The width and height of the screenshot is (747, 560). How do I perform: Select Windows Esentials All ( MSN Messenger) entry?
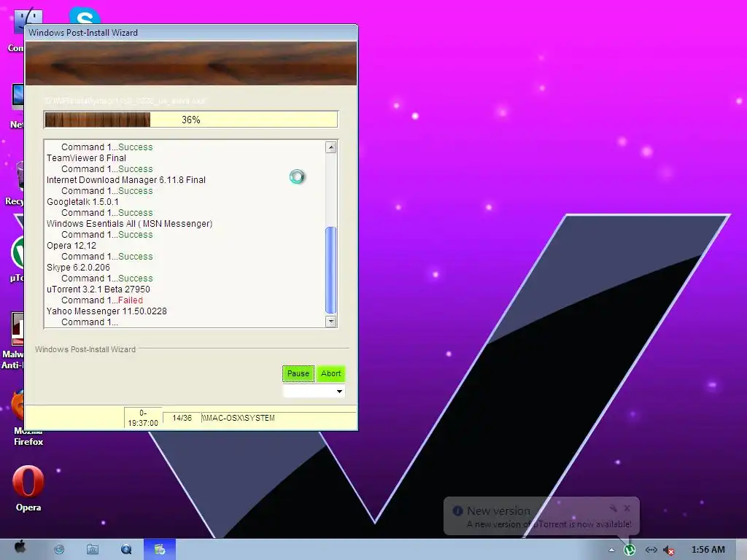click(x=130, y=224)
